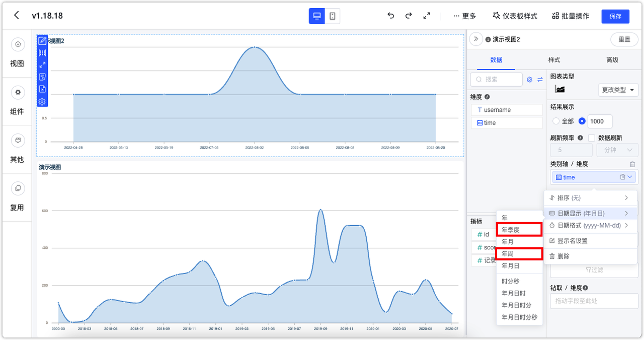
Task: Select 年月 date display option
Action: 520,242
